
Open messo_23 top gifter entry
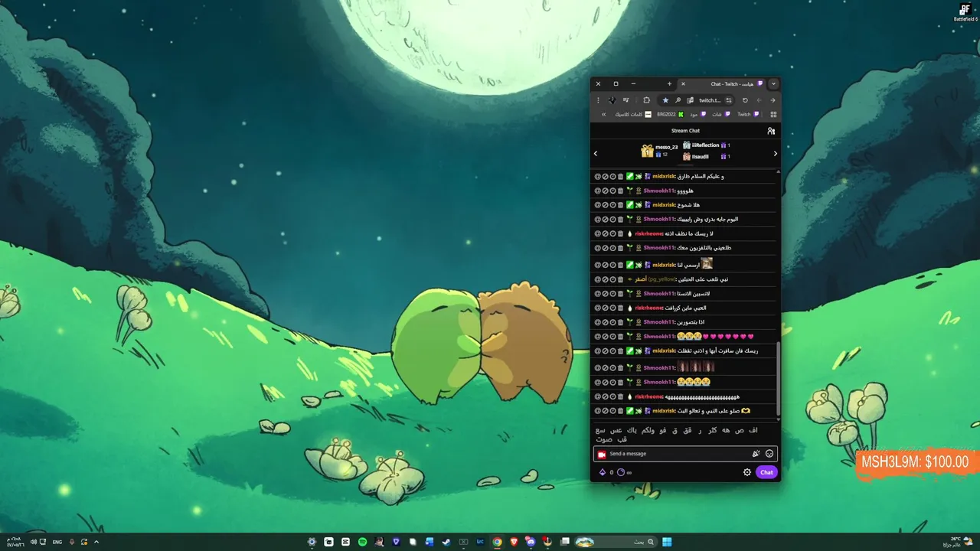coord(660,150)
